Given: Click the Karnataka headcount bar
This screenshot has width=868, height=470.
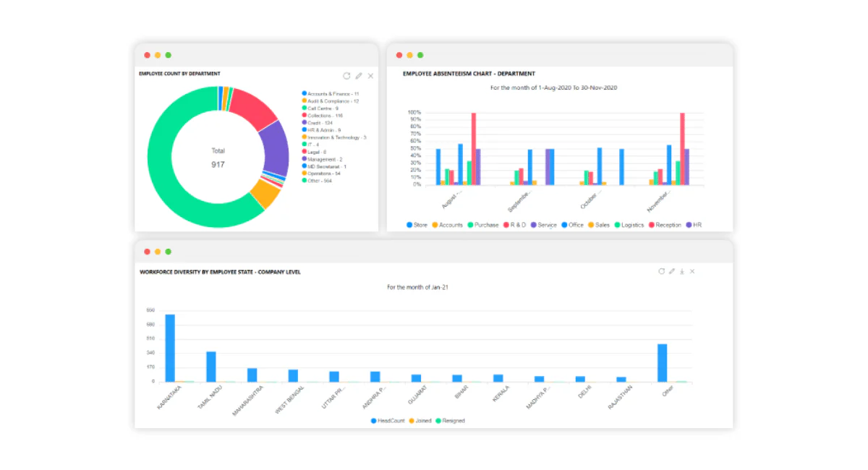Looking at the screenshot, I should [x=170, y=348].
